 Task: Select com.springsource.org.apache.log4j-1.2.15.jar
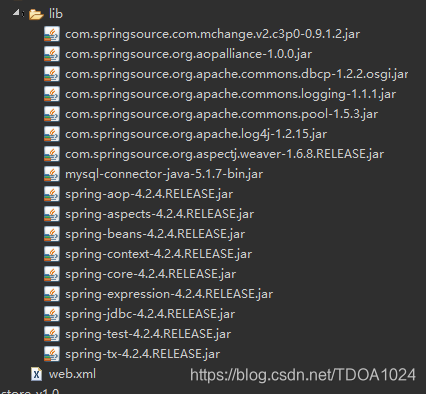pos(196,134)
